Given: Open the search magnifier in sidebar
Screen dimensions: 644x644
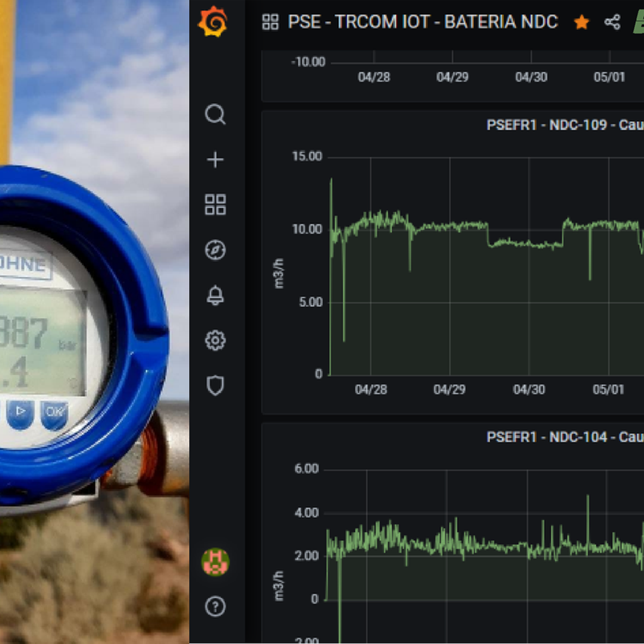Looking at the screenshot, I should coord(215,114).
